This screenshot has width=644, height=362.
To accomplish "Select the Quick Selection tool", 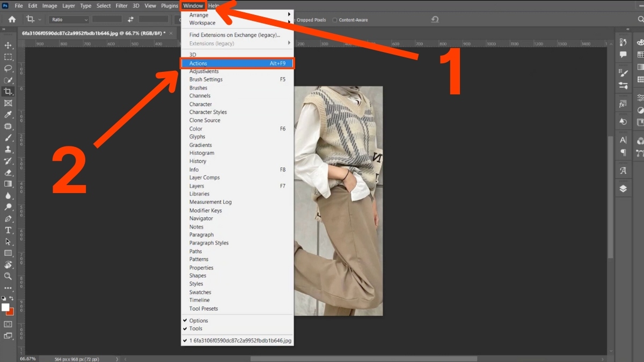I will (x=8, y=80).
